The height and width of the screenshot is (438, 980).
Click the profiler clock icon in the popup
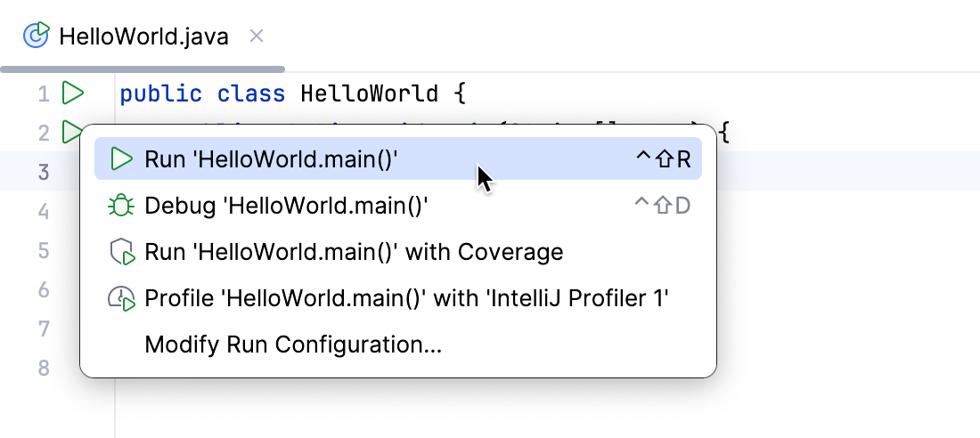121,298
